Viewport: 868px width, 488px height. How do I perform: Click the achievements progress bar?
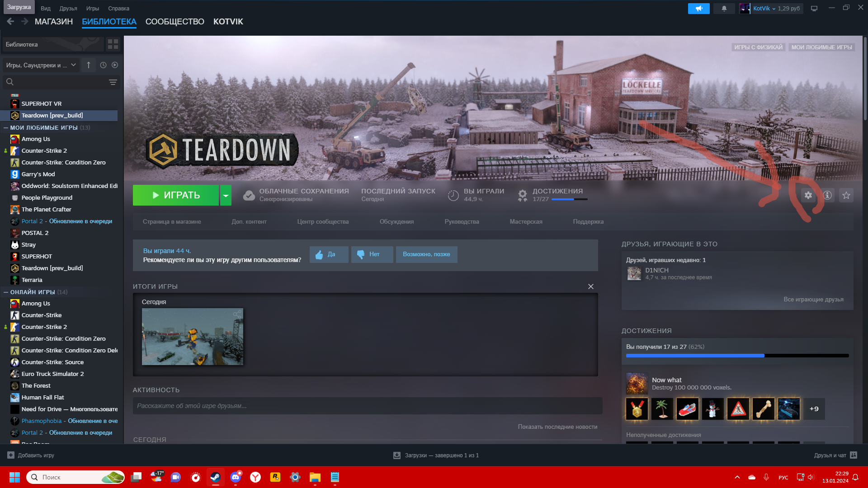(x=737, y=356)
